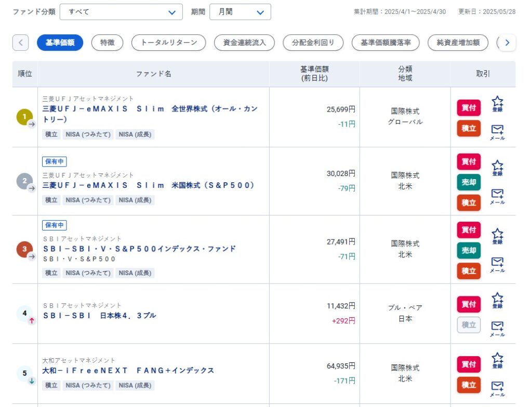This screenshot has height=407, width=532.
Task: Click rank 5 badge with down arrow
Action: (x=25, y=374)
